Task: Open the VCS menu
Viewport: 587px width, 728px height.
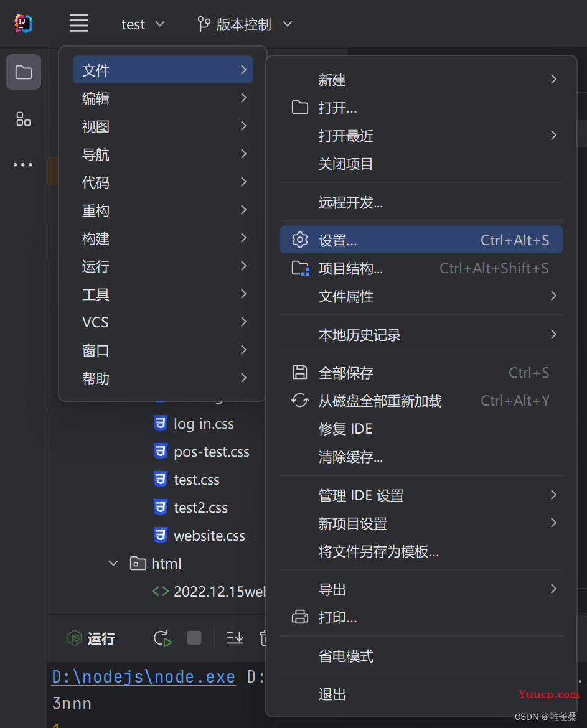Action: point(163,322)
